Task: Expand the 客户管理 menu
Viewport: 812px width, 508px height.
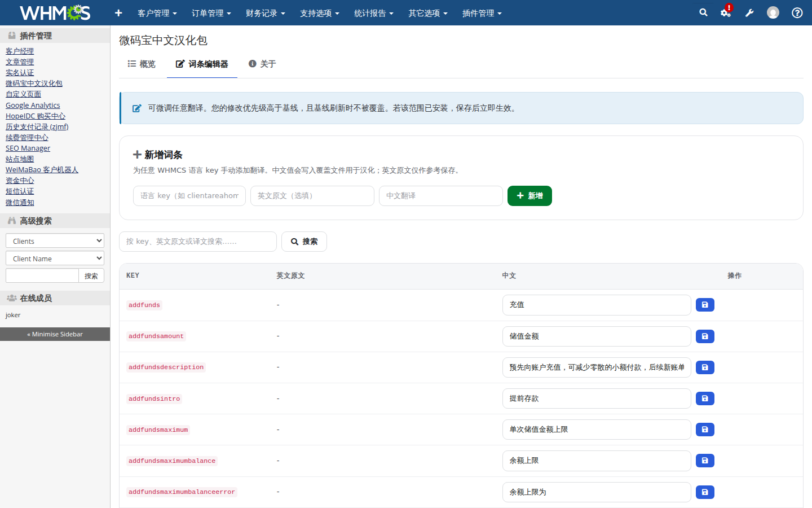Action: 157,13
